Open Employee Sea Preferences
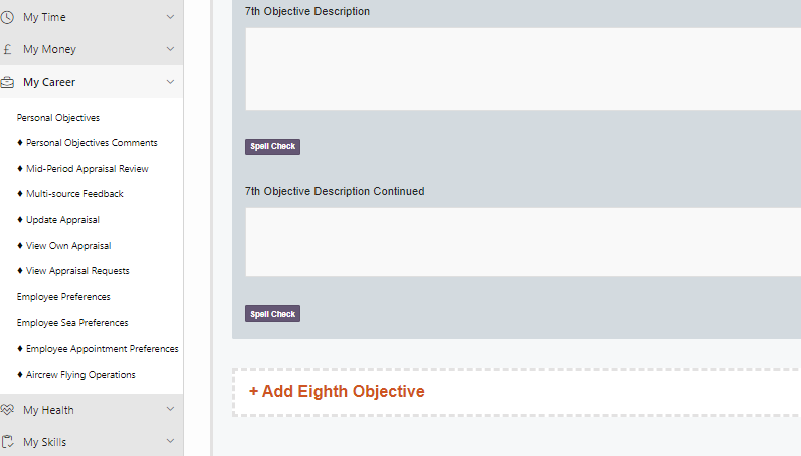801x456 pixels. (72, 323)
